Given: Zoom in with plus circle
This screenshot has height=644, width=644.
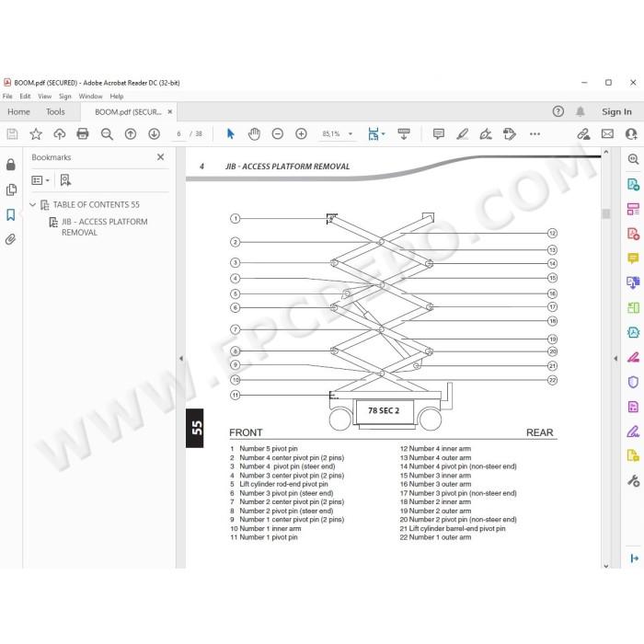Looking at the screenshot, I should (301, 134).
